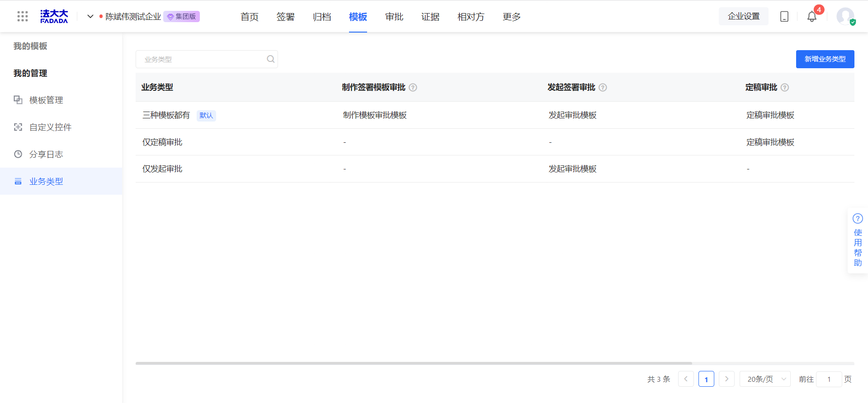
Task: Click the mobile phone icon
Action: click(784, 16)
